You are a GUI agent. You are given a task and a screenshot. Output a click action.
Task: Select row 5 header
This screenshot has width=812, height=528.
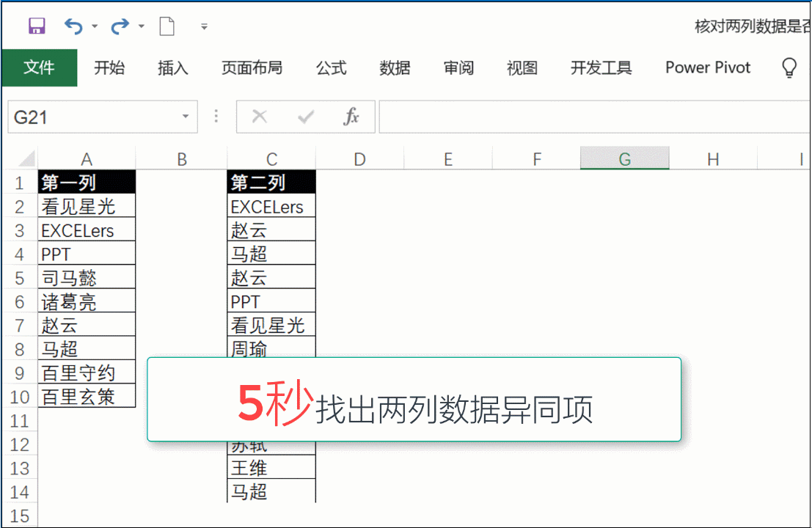[19, 278]
